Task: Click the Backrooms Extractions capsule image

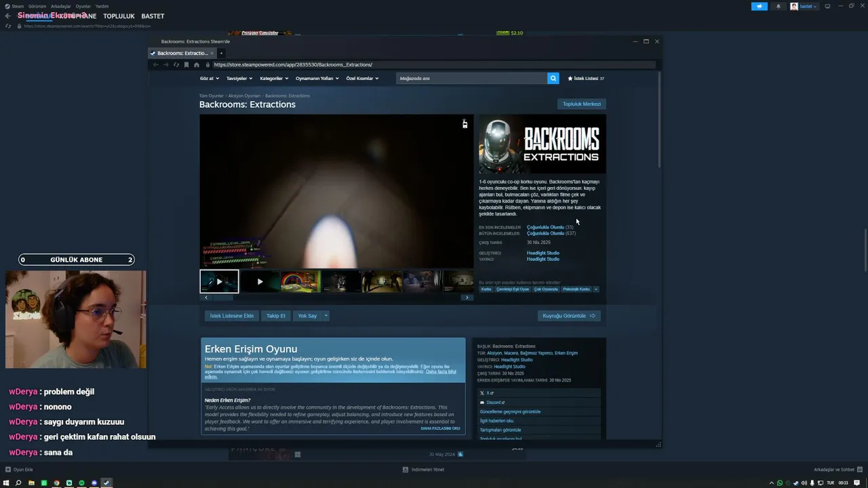Action: click(x=542, y=144)
